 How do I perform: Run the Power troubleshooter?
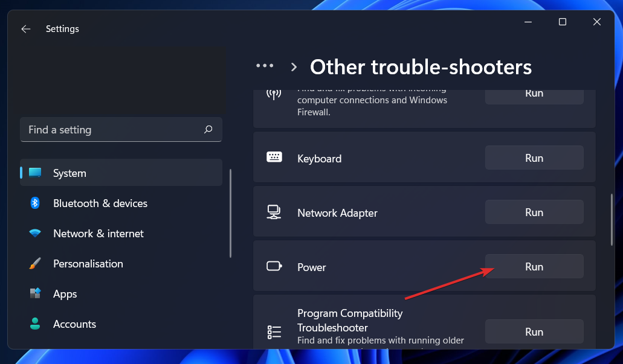point(534,266)
